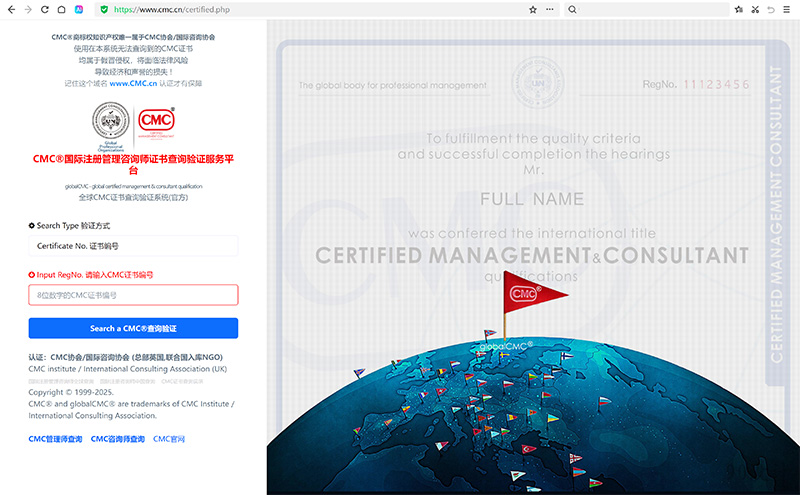Click the browser back arrow
Viewport: 800px width, 495px height.
coord(9,9)
